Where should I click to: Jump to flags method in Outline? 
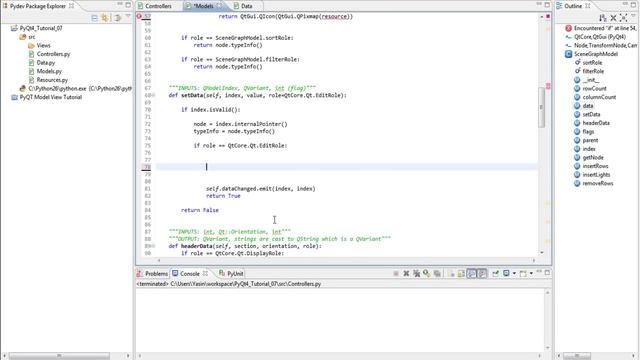(x=588, y=131)
